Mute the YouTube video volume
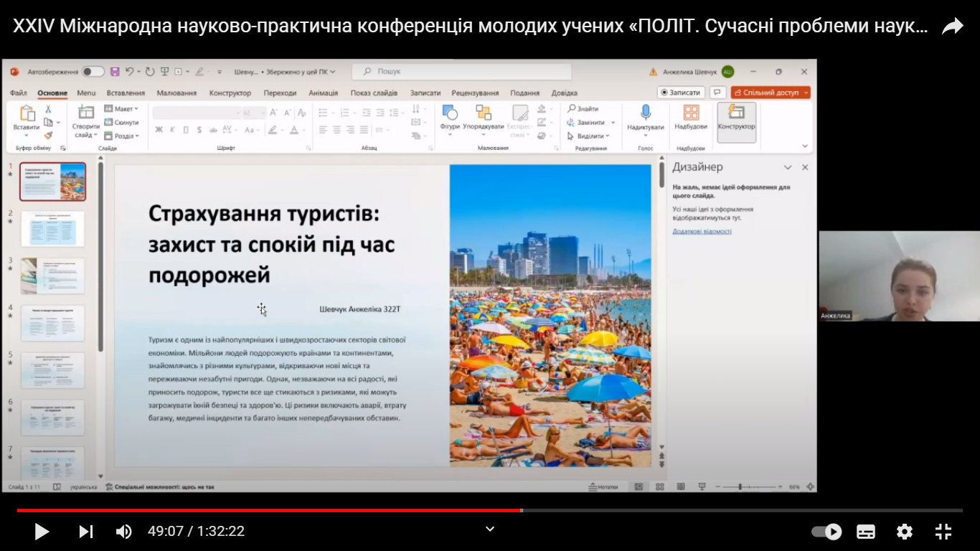The image size is (980, 551). point(123,532)
